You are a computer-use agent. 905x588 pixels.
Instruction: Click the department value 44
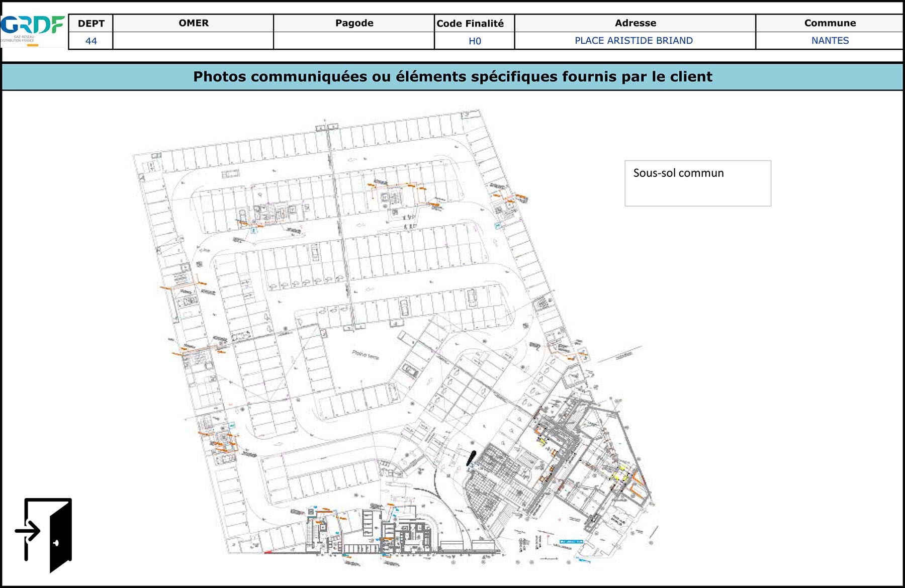[91, 41]
